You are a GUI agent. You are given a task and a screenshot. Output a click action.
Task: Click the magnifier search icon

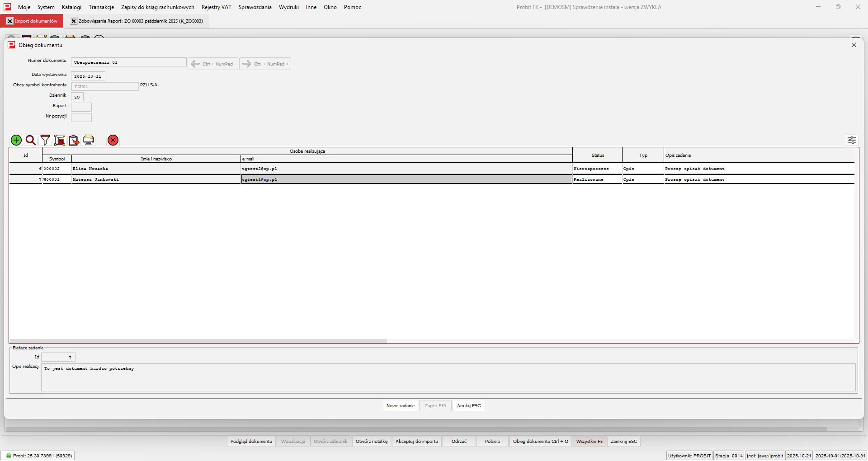(x=31, y=140)
